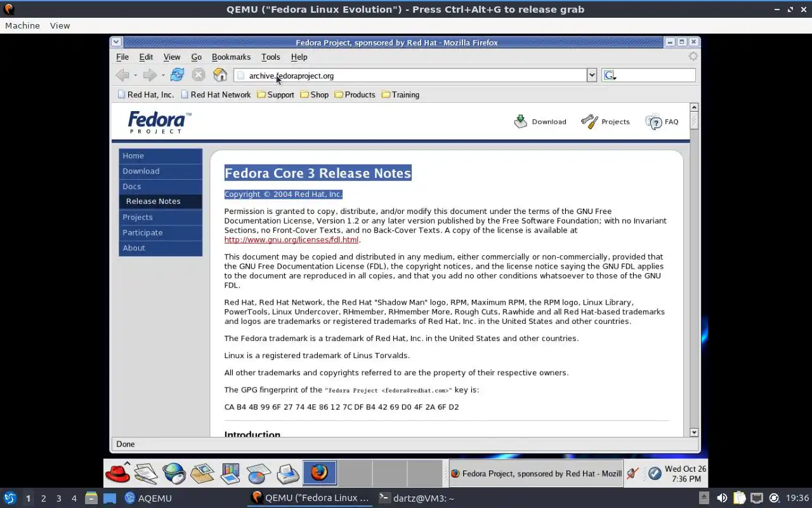Open the Forward button history dropdown
The height and width of the screenshot is (508, 812).
pyautogui.click(x=162, y=76)
